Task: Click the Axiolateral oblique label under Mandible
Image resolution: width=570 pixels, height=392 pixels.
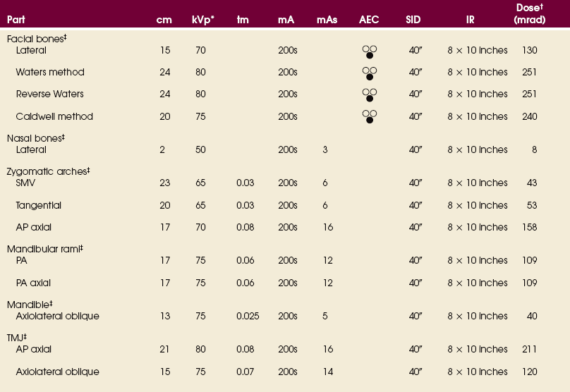Action: click(x=57, y=316)
